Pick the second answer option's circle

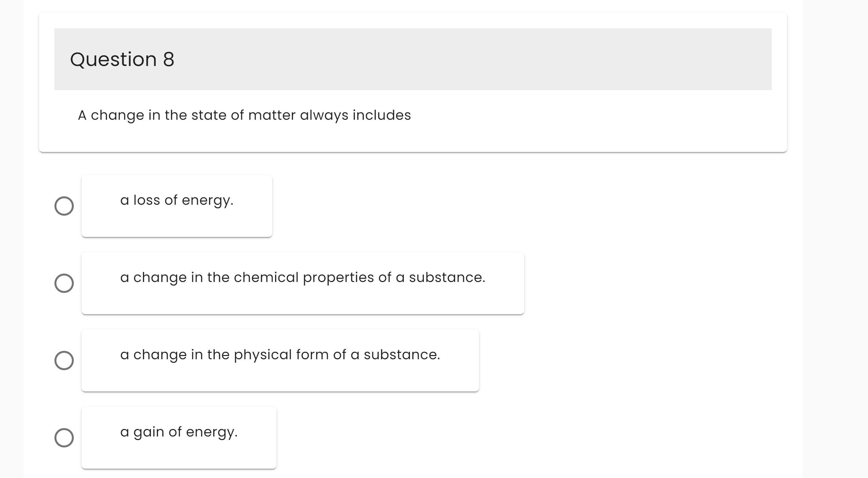pos(64,283)
